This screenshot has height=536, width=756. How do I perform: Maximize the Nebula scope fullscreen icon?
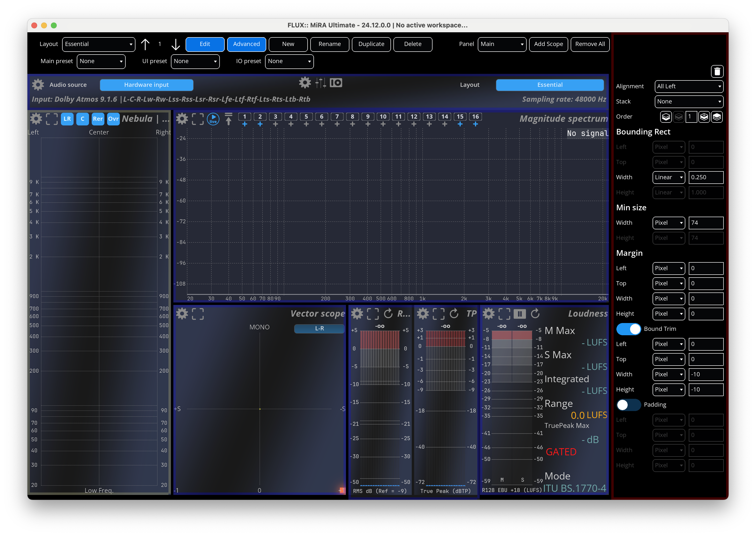pos(52,119)
